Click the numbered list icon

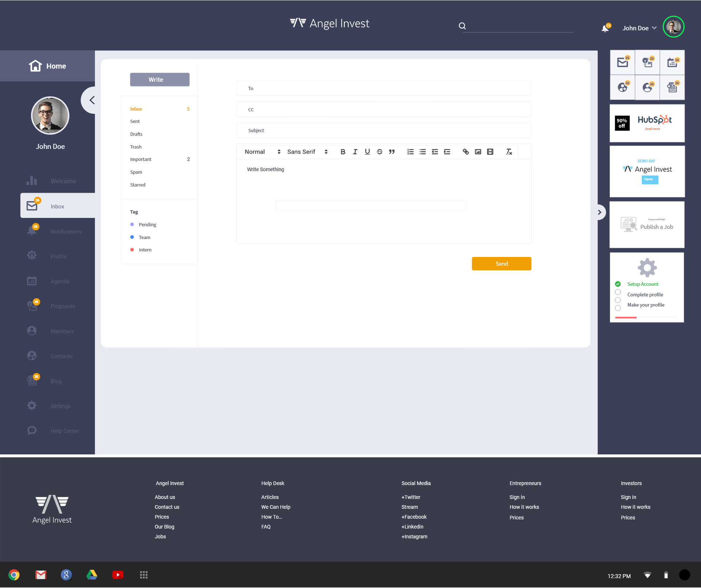coord(410,152)
